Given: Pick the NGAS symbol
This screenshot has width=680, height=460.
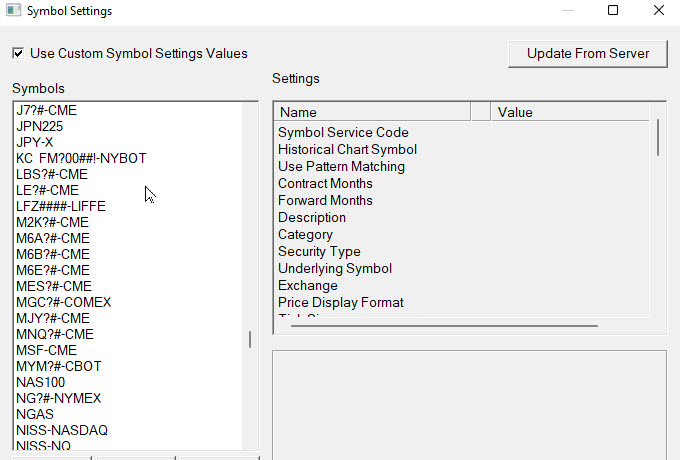Looking at the screenshot, I should point(35,414).
